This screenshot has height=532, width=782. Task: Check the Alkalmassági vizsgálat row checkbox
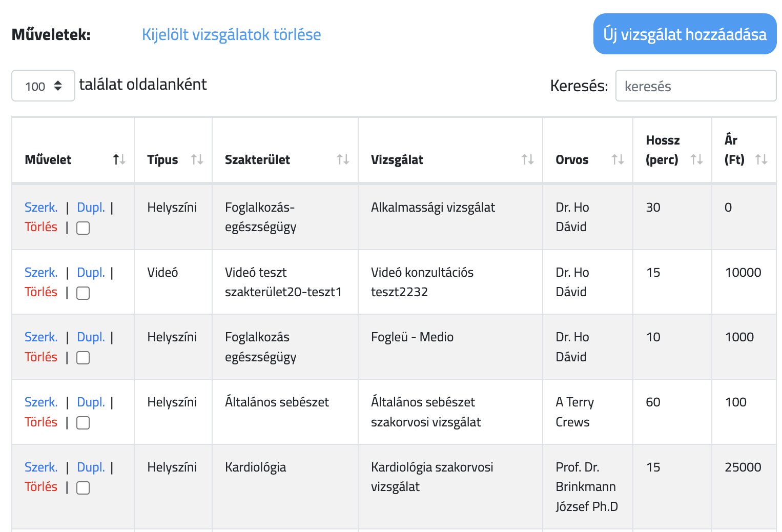[x=83, y=228]
